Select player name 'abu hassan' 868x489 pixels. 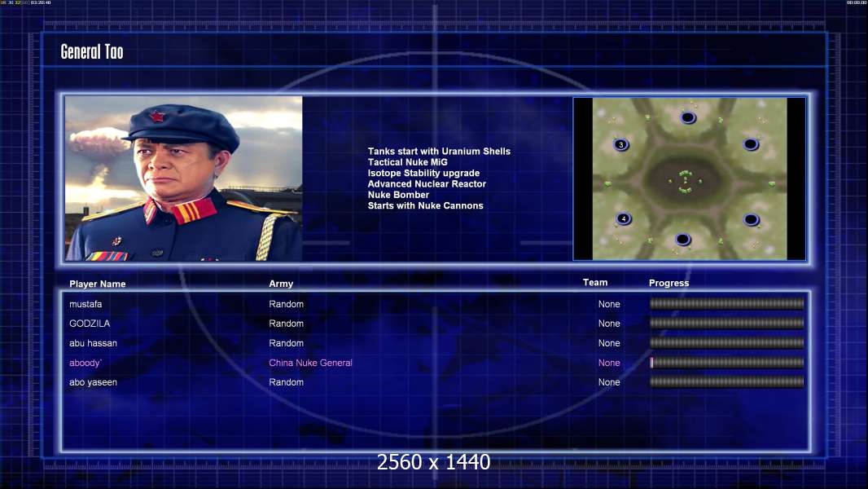point(93,343)
